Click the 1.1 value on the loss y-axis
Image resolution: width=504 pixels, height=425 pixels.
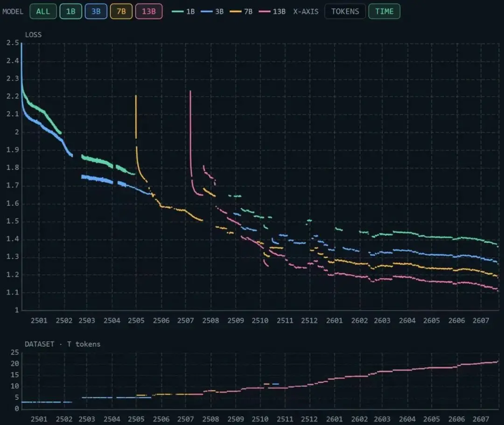tap(13, 292)
